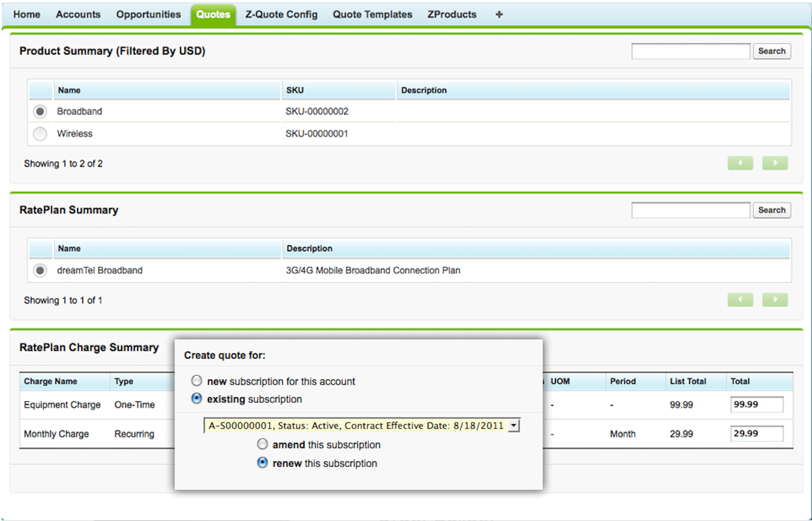The height and width of the screenshot is (521, 812).
Task: Choose new subscription for this account
Action: 196,381
